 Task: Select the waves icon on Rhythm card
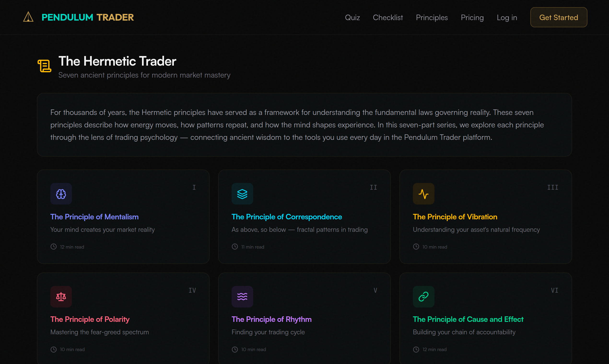242,296
